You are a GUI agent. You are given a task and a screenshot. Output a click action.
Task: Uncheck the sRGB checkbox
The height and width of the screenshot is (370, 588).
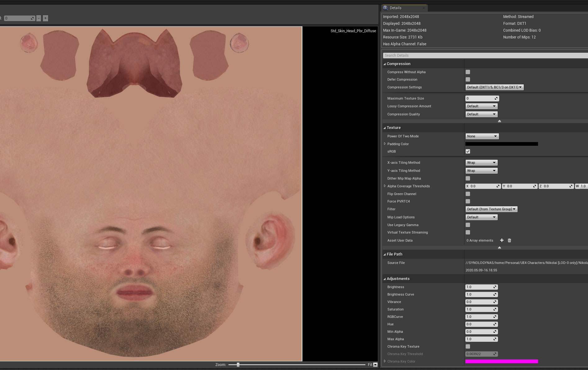coord(468,151)
